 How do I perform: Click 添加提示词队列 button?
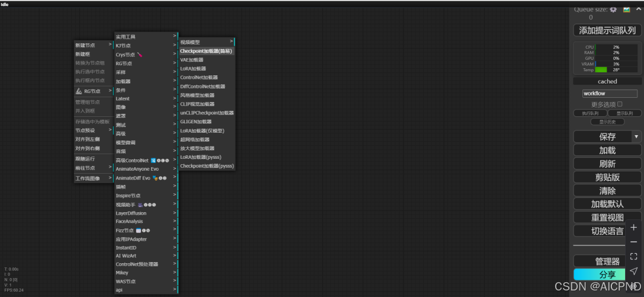[x=607, y=30]
